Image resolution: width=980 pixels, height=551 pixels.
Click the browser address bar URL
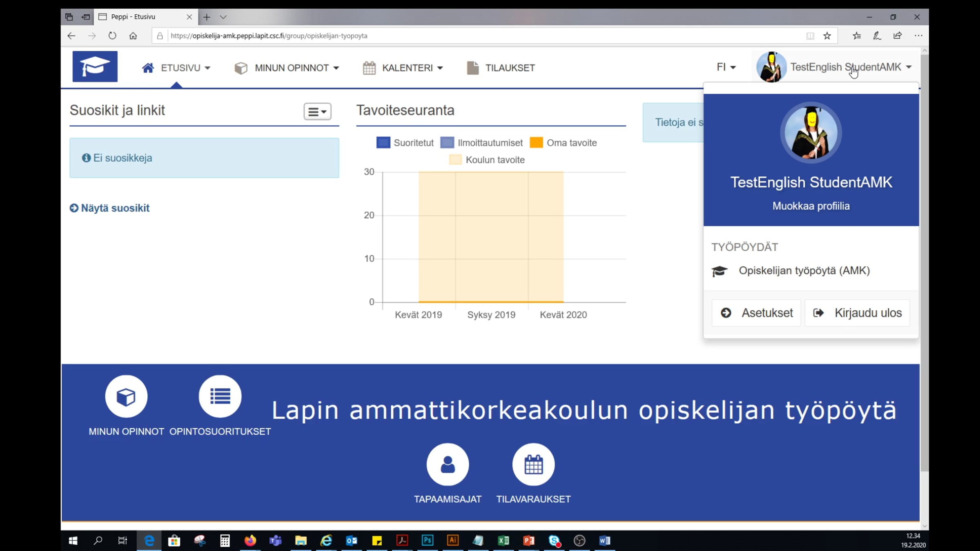pyautogui.click(x=269, y=36)
